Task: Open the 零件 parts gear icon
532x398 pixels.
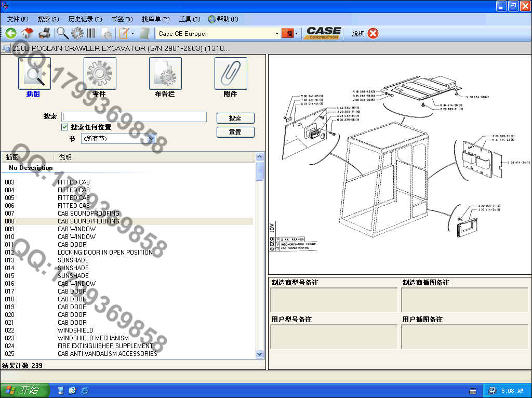Action: tap(100, 74)
